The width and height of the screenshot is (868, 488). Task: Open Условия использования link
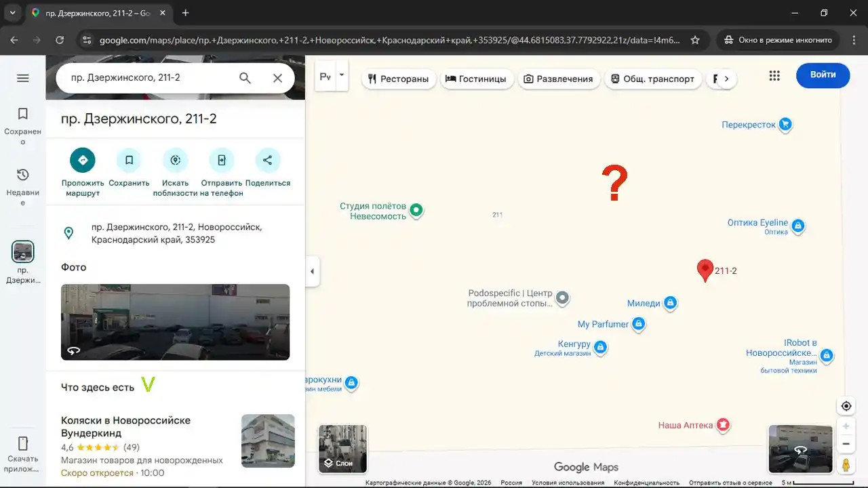568,483
